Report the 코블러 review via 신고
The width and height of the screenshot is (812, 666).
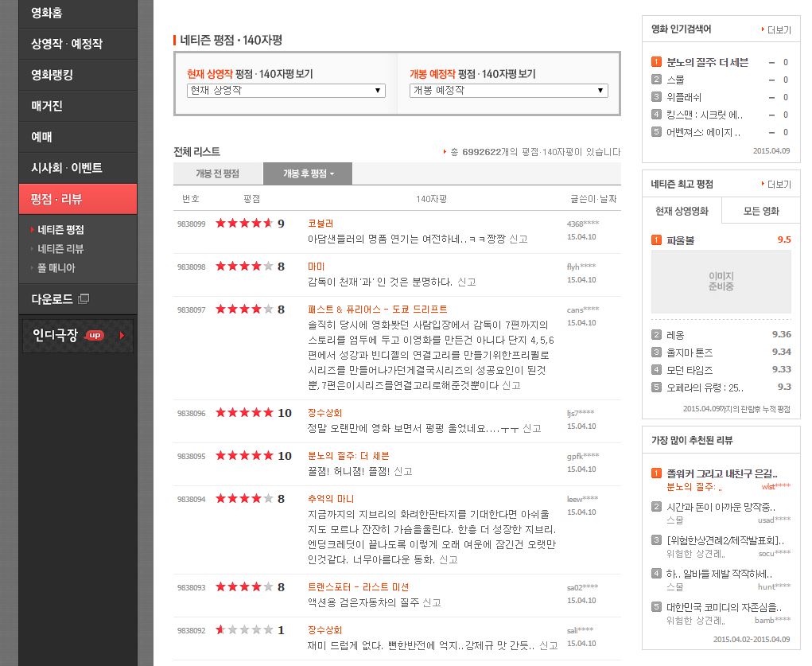coord(519,239)
